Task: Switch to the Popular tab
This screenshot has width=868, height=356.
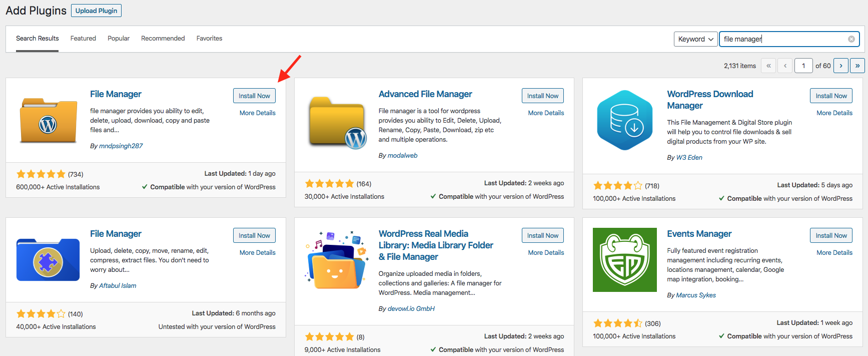Action: coord(119,39)
